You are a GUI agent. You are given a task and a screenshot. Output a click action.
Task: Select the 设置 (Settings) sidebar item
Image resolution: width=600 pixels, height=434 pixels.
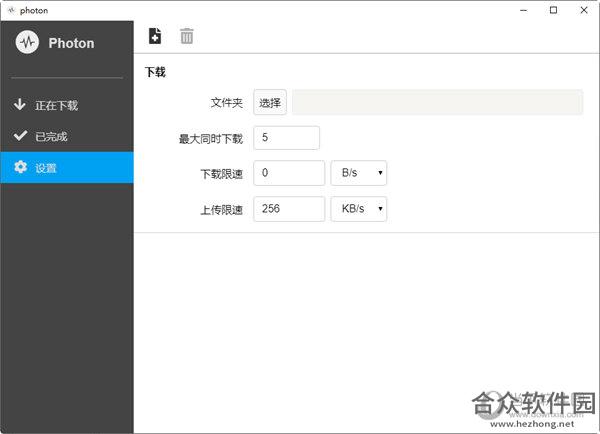tap(67, 168)
